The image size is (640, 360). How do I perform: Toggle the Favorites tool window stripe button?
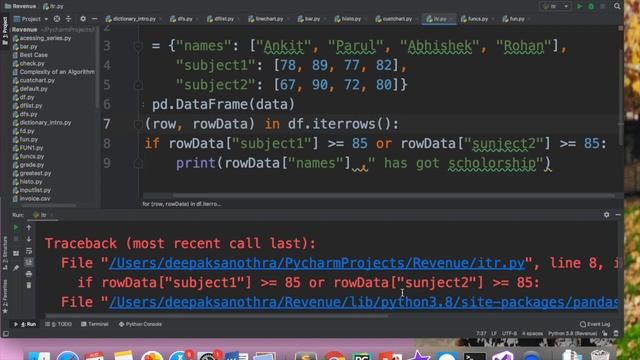point(5,297)
